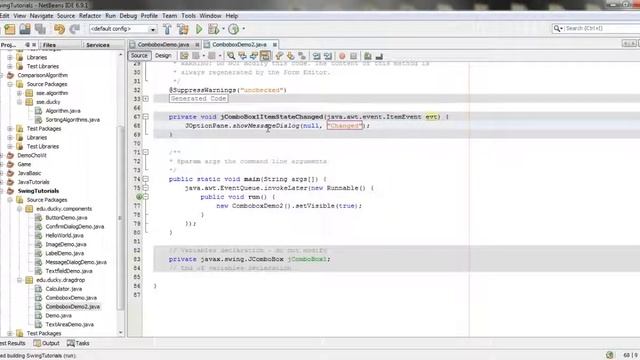640x360 pixels.
Task: Click the Comment code icon
Action: (368, 56)
